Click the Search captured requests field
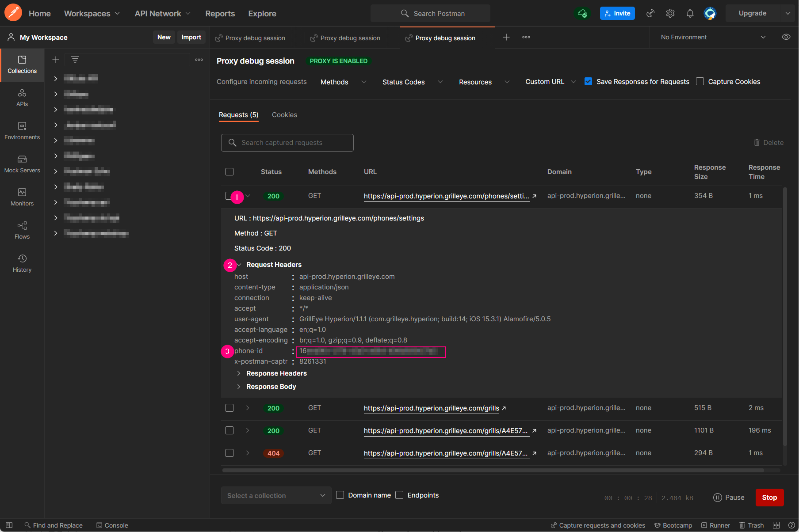 pyautogui.click(x=287, y=143)
